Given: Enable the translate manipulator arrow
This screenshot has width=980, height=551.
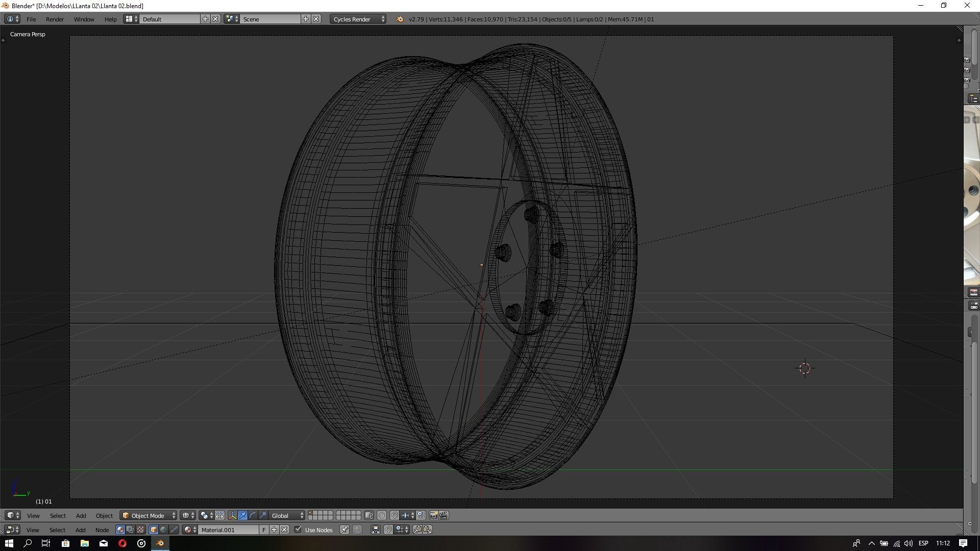Looking at the screenshot, I should (x=242, y=516).
